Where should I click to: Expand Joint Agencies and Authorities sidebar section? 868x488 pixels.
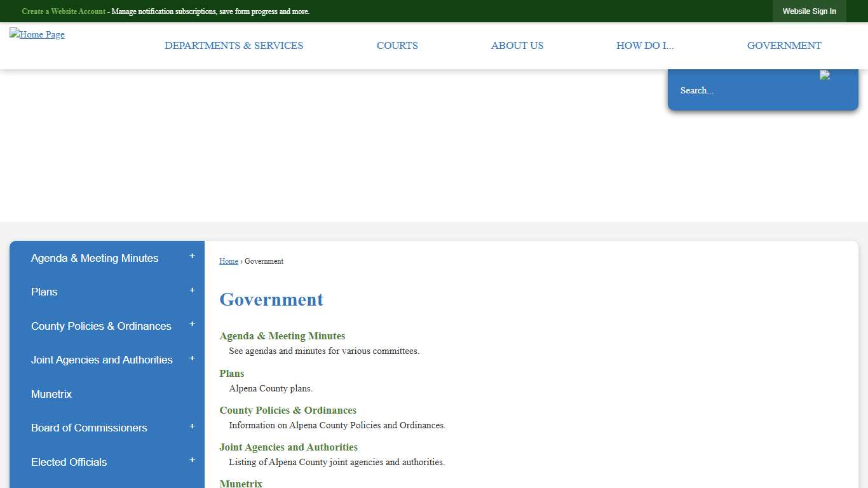(192, 358)
